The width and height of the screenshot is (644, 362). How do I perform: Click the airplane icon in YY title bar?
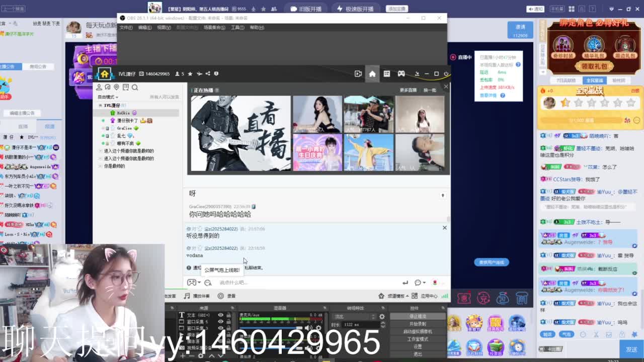point(199,74)
